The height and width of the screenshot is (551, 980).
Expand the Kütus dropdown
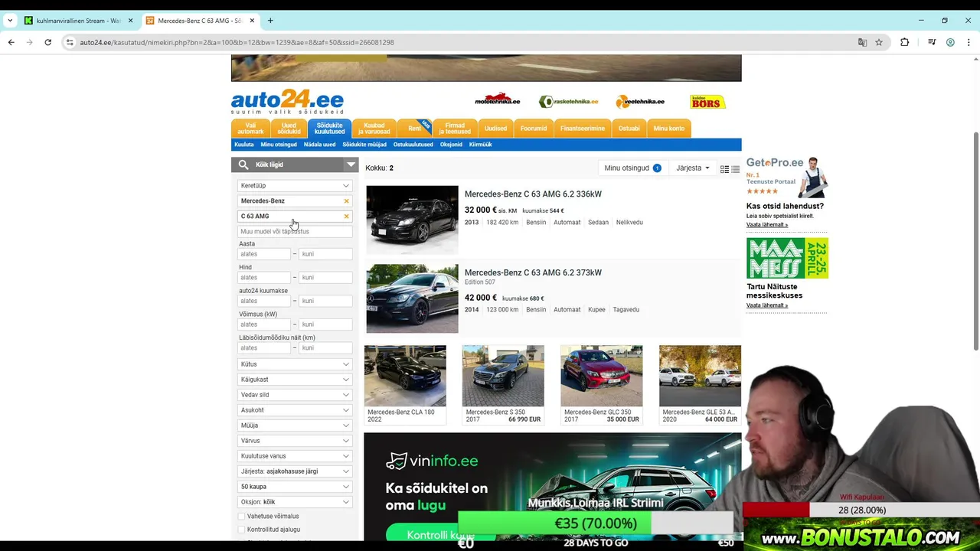[295, 364]
